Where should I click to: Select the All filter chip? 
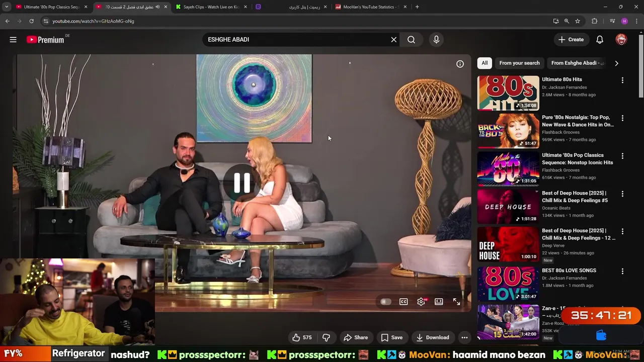485,63
